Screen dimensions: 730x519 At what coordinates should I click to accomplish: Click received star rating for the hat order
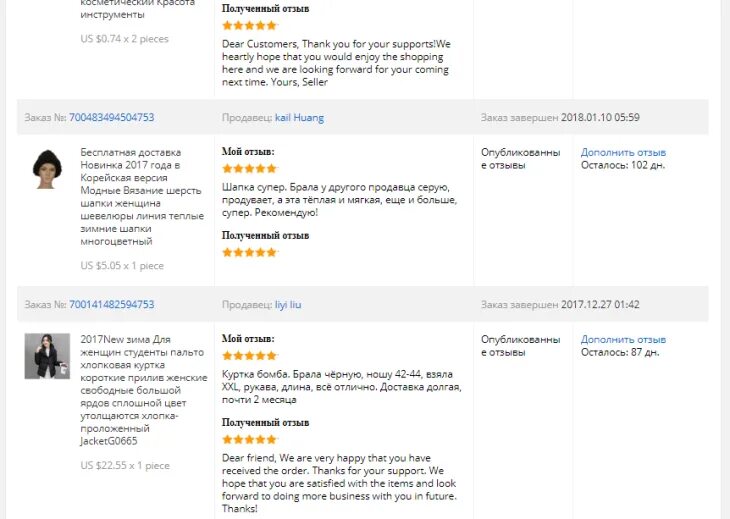click(x=250, y=252)
